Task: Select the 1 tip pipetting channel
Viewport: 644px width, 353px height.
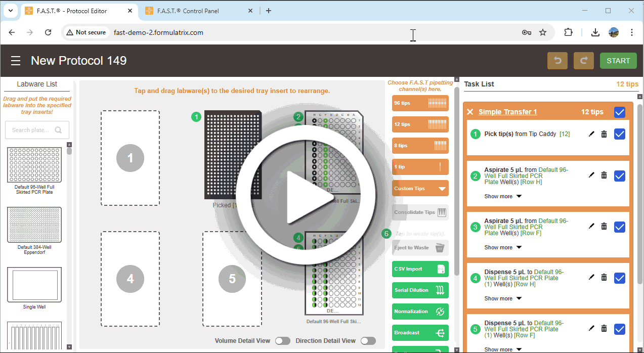Action: [x=420, y=167]
